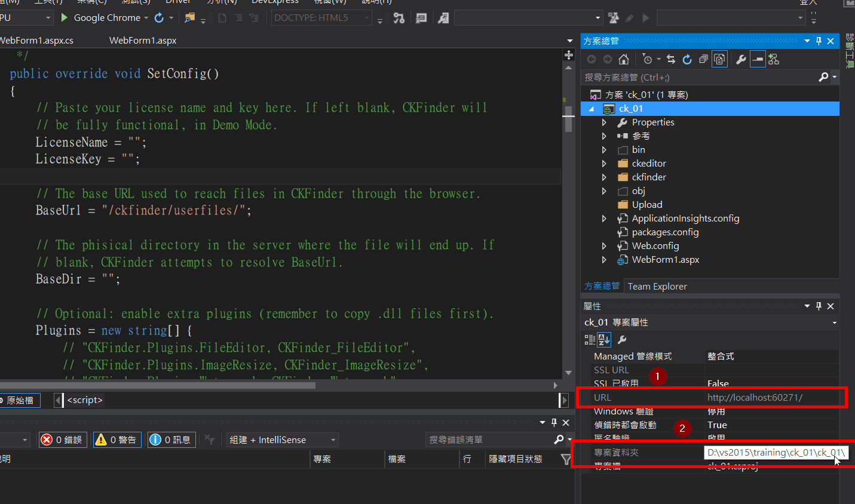Screen dimensions: 855x504
Task: Expand the 參考 references node
Action: [x=604, y=136]
